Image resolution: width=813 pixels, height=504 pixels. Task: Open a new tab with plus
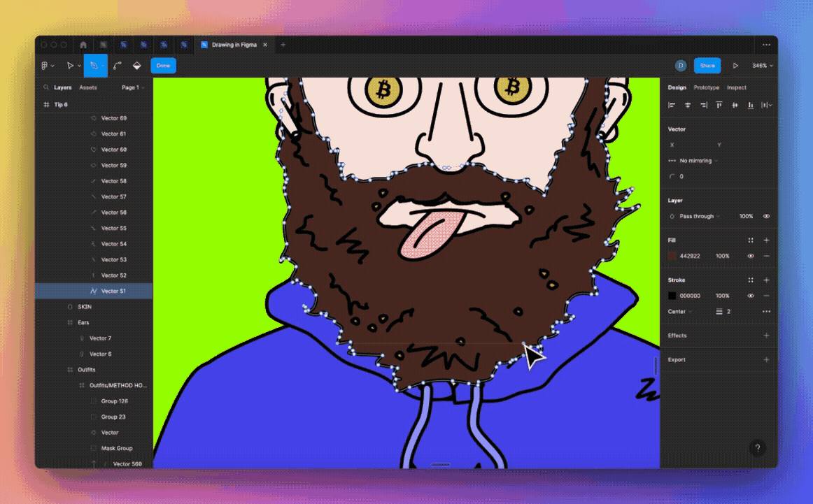pos(283,45)
